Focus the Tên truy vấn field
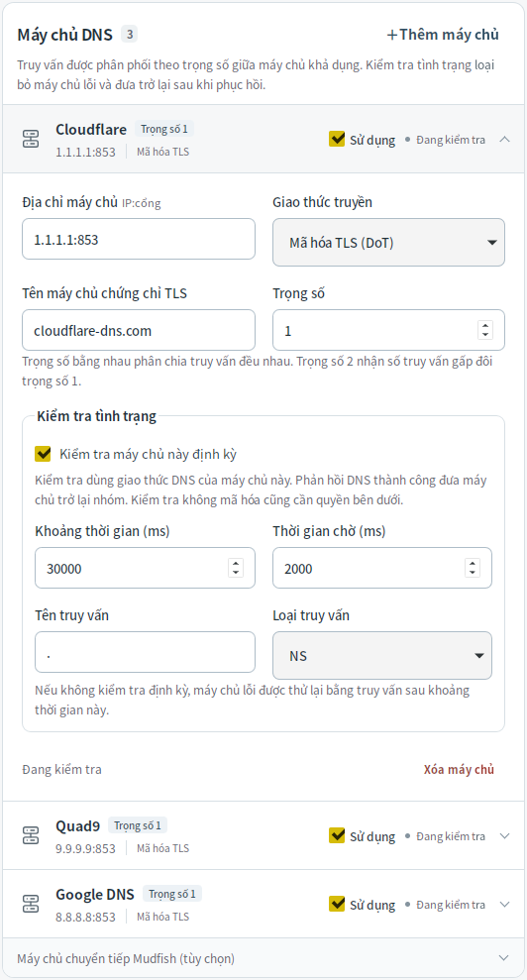 (x=145, y=652)
